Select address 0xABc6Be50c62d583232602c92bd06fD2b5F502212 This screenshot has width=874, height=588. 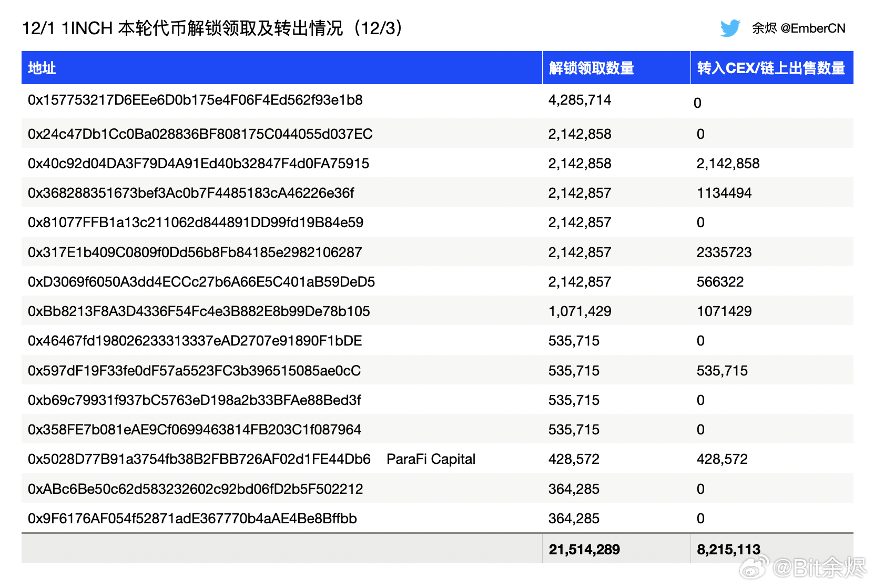coord(195,489)
